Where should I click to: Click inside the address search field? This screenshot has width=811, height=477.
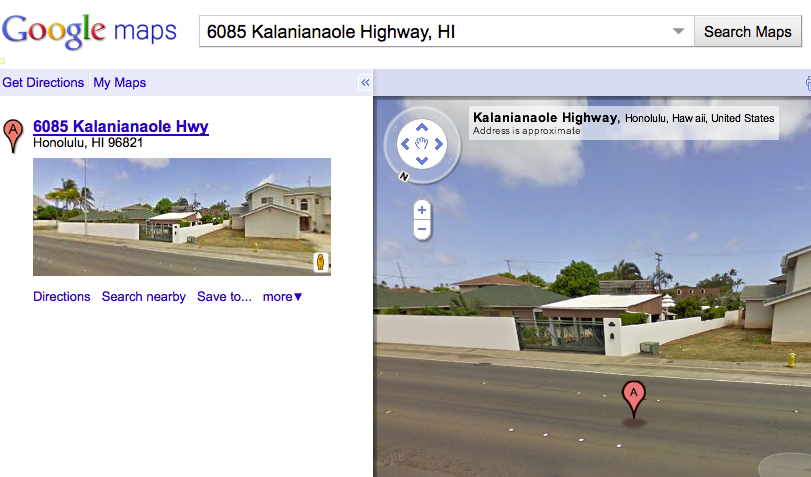pyautogui.click(x=434, y=32)
